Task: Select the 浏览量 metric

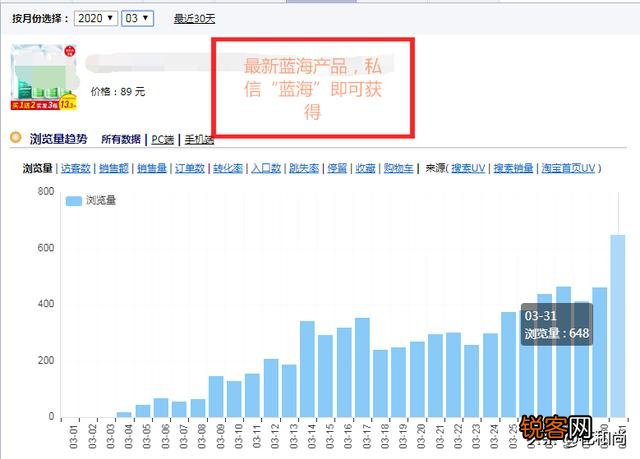Action: click(x=38, y=168)
